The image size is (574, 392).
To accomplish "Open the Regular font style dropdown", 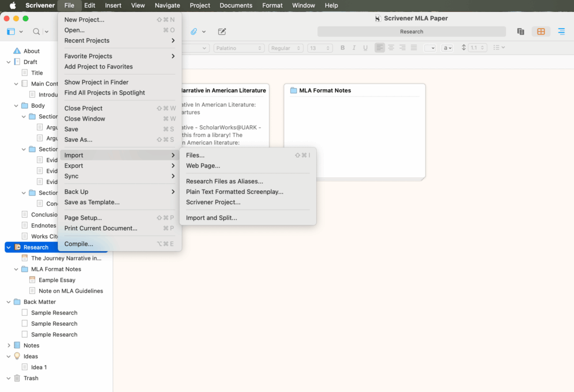I will point(285,48).
